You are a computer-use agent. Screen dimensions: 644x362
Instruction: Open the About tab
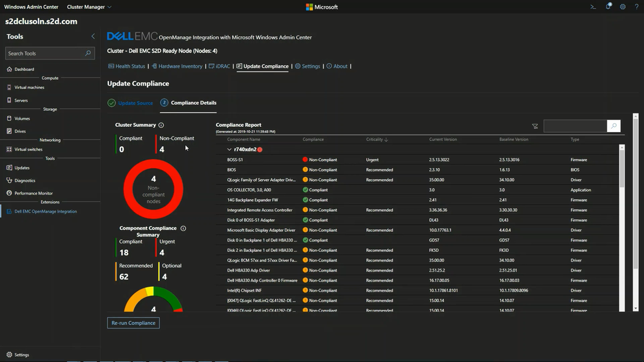click(337, 66)
